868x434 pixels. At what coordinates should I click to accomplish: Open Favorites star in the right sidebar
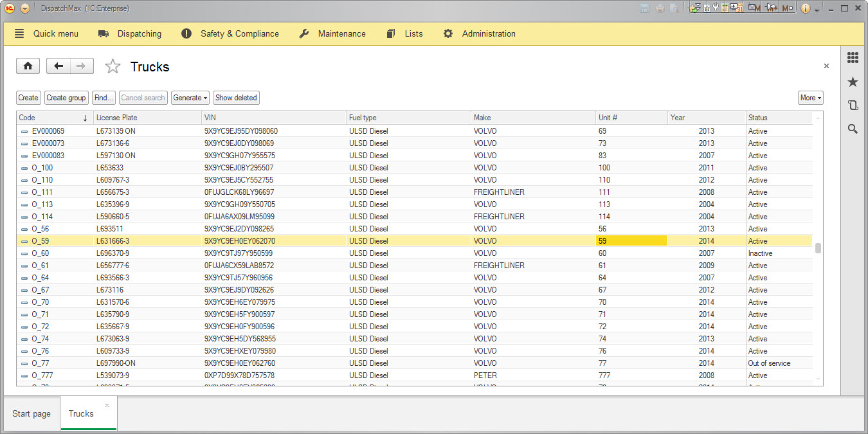(x=853, y=82)
